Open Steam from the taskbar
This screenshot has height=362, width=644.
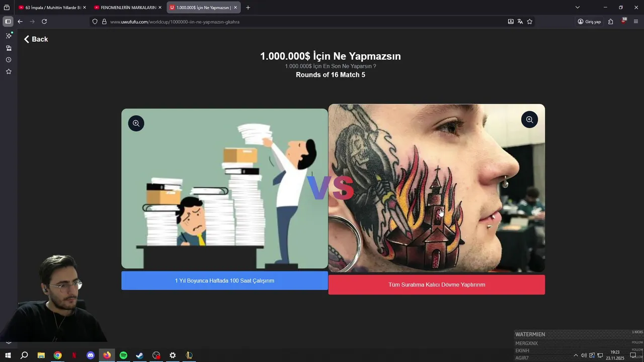click(x=140, y=355)
